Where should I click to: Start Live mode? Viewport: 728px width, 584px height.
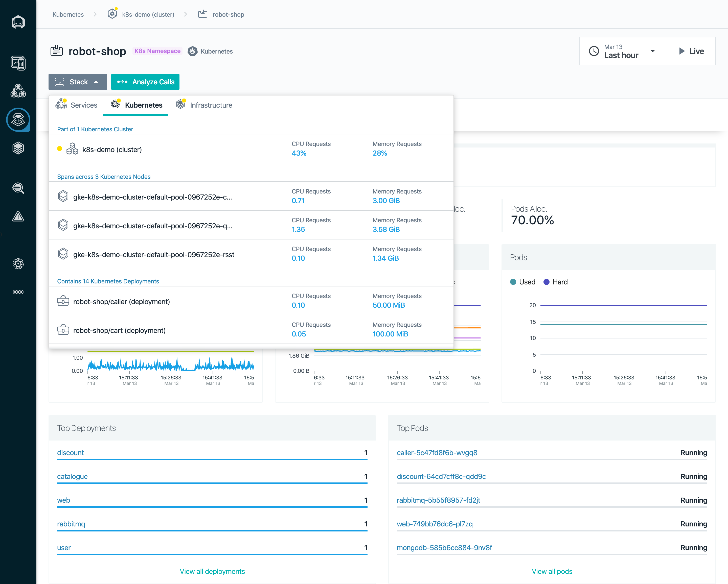[691, 51]
